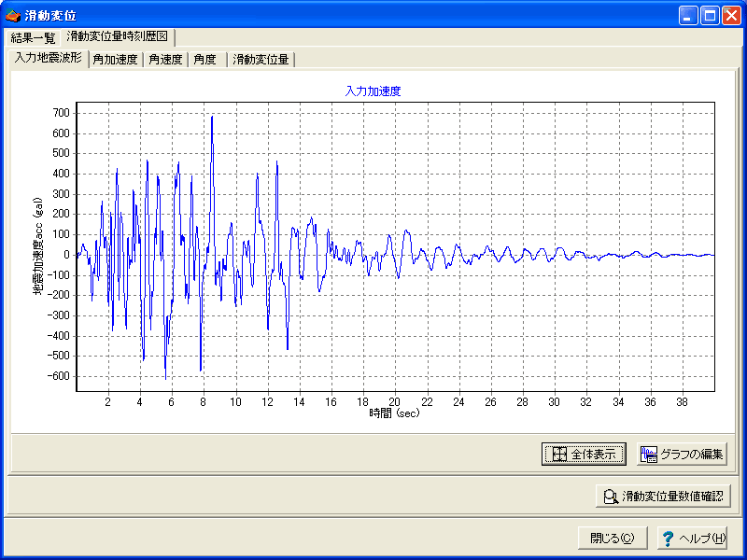Close the 滑動変位 window
747x560 pixels.
731,16
